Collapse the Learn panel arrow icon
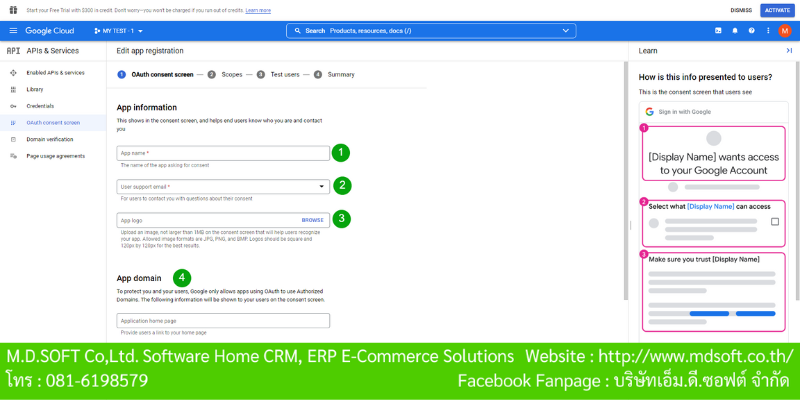The height and width of the screenshot is (400, 800). point(789,51)
